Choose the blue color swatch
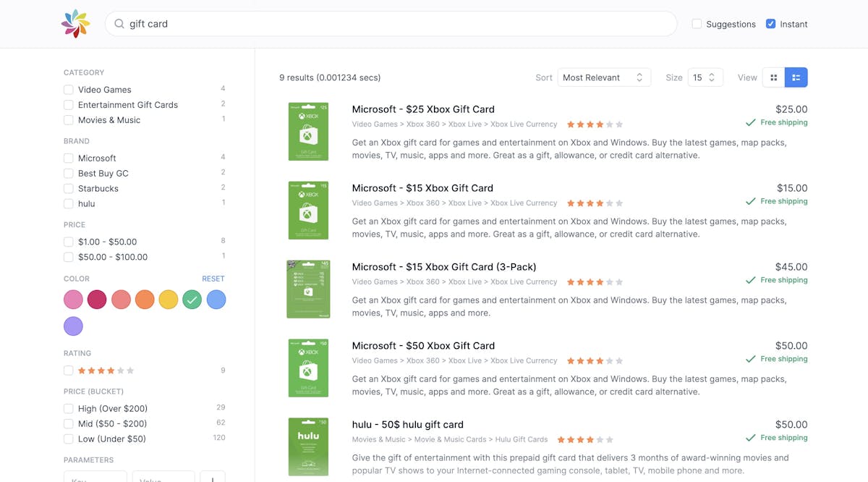 (x=216, y=300)
